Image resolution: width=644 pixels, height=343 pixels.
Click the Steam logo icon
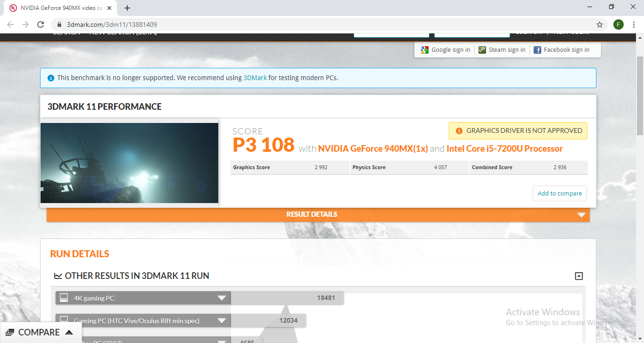[482, 50]
